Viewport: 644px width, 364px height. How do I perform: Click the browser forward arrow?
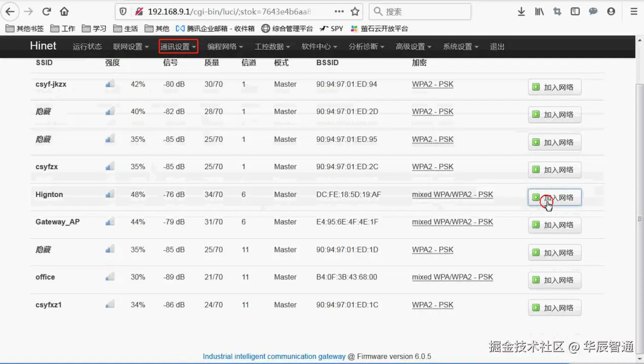click(x=28, y=11)
